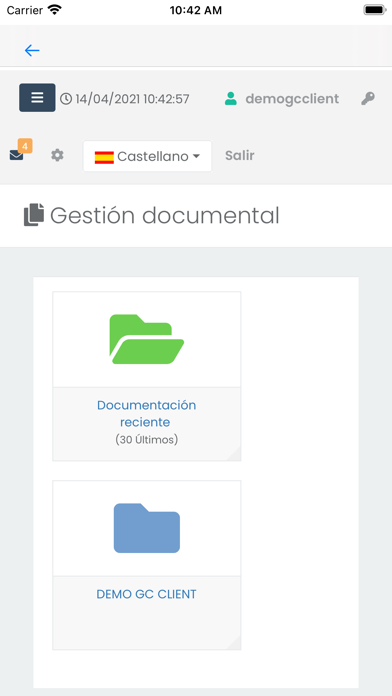Screen dimensions: 392x696
Task: Click the Spanish flag icon
Action: pos(104,157)
